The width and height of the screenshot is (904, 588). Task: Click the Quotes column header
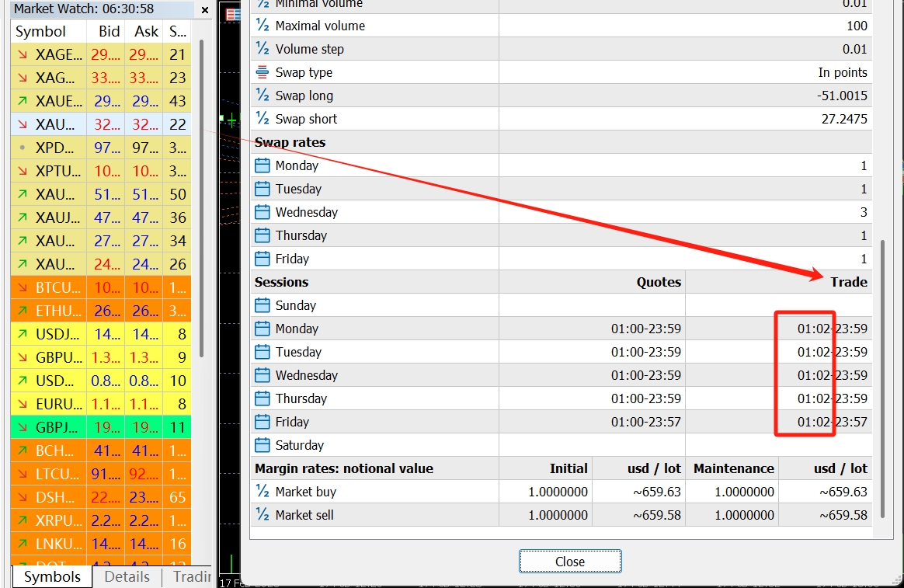pyautogui.click(x=659, y=282)
